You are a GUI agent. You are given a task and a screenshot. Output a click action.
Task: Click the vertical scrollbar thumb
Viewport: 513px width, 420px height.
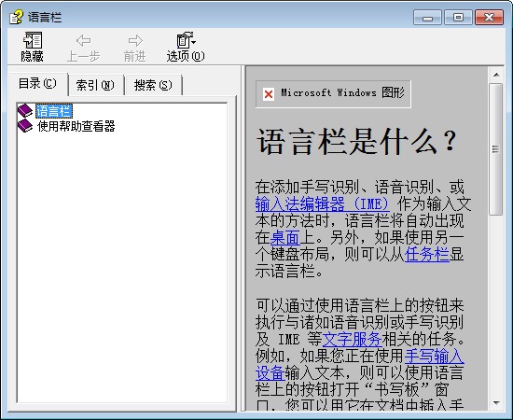496,149
